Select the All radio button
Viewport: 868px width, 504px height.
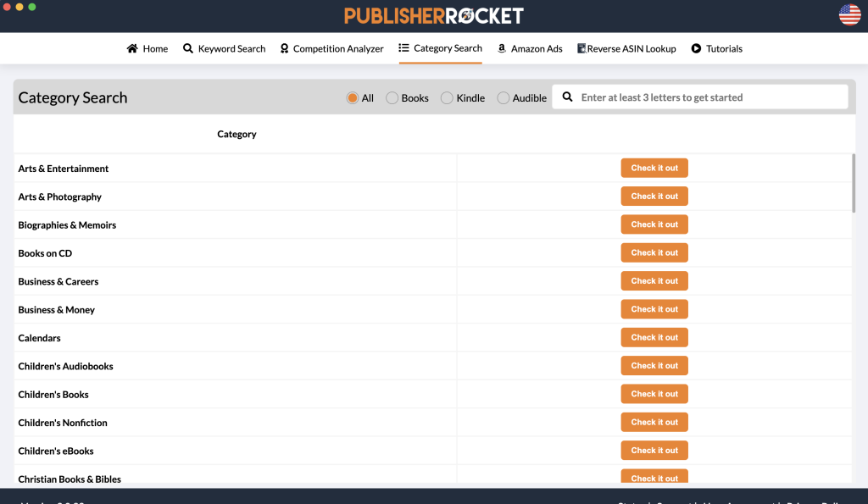coord(353,98)
